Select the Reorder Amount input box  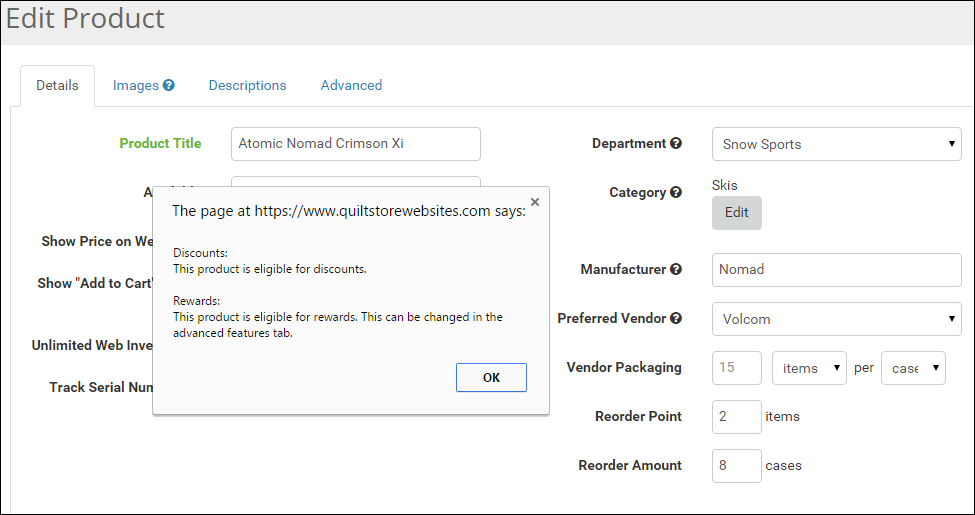tap(737, 466)
